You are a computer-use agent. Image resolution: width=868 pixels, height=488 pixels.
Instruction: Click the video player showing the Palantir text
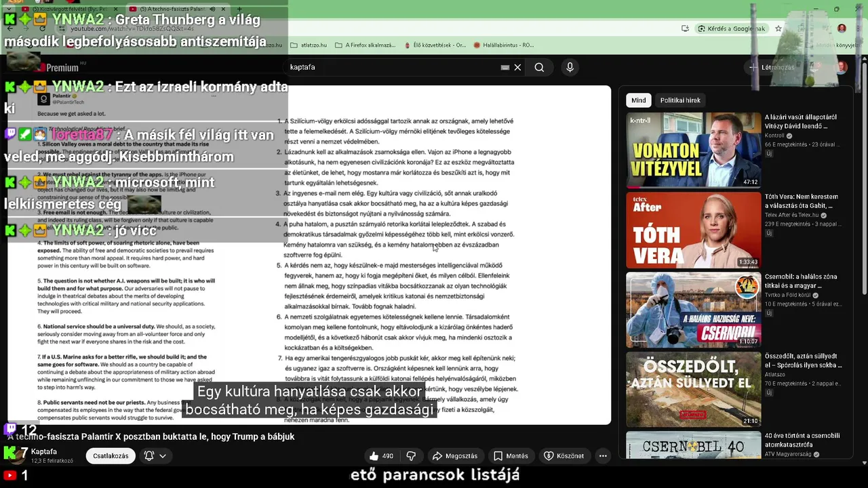[309, 255]
